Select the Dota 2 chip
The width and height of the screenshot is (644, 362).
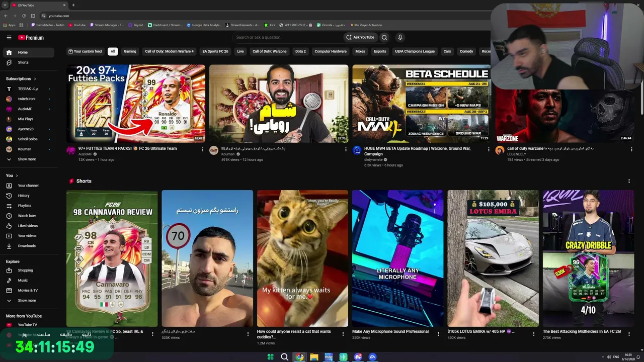tap(300, 51)
